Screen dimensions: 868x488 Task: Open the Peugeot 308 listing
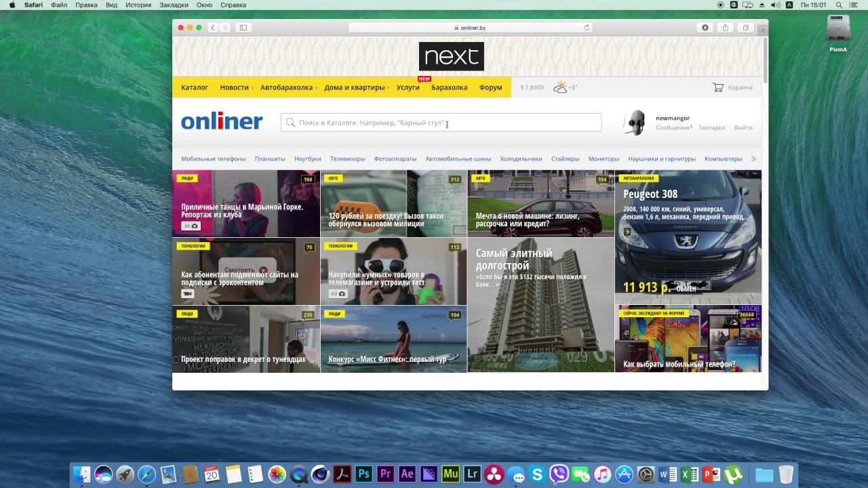(688, 237)
